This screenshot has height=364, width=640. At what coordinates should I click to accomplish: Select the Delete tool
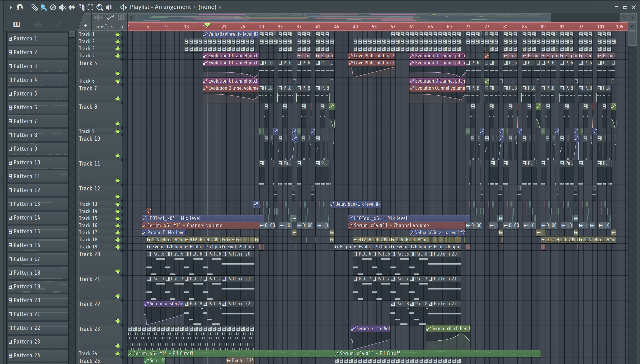[x=53, y=7]
